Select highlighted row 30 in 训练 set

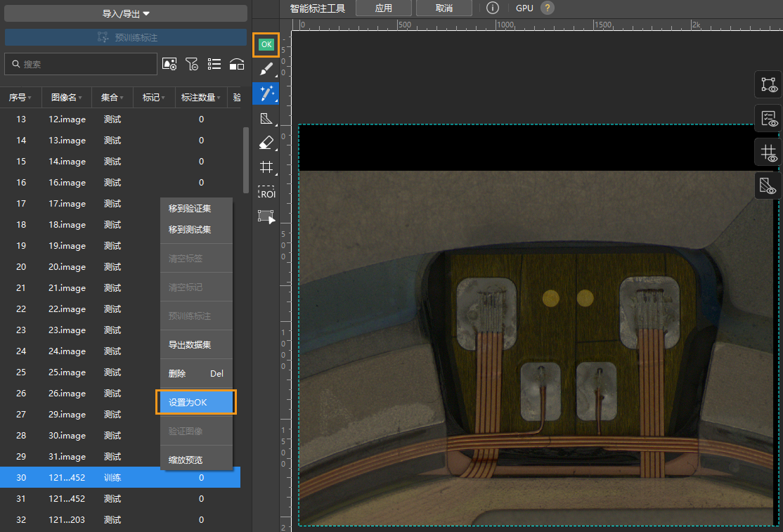[120, 478]
